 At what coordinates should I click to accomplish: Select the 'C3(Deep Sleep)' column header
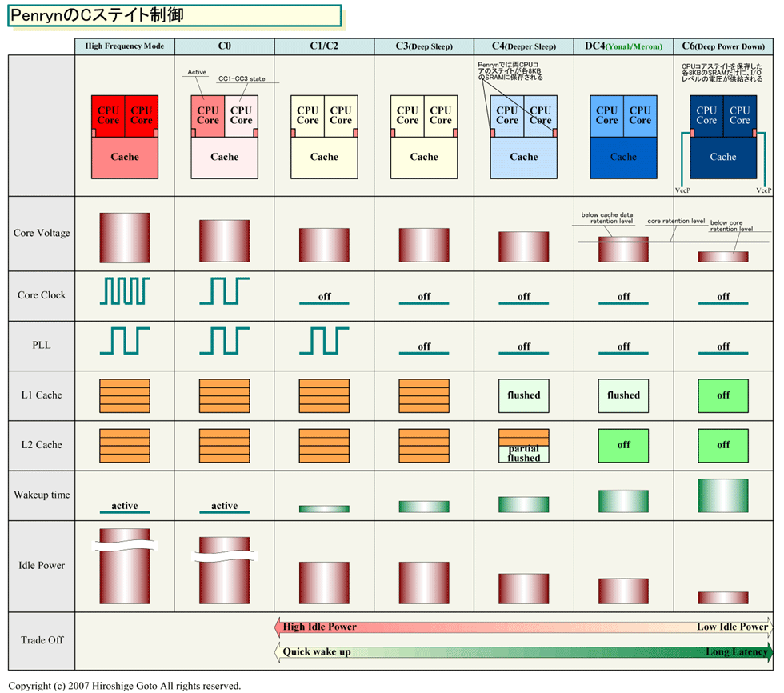(x=424, y=46)
